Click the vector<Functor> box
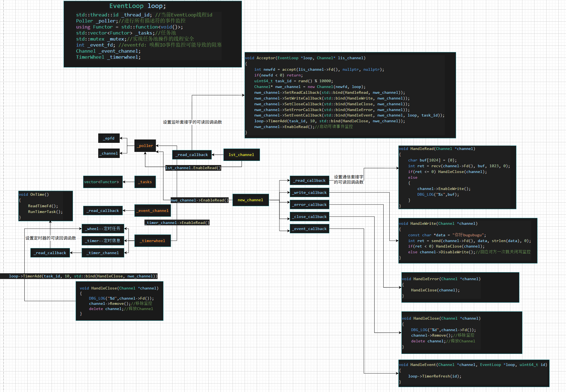This screenshot has width=566, height=392. pos(103,182)
